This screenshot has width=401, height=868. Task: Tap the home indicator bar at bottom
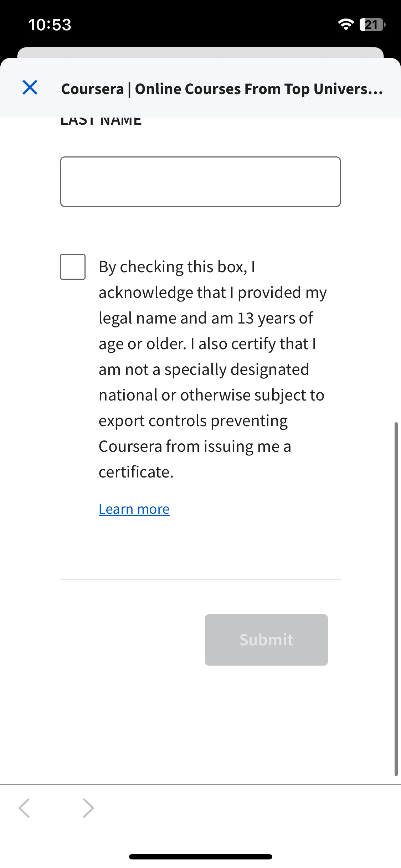click(200, 857)
